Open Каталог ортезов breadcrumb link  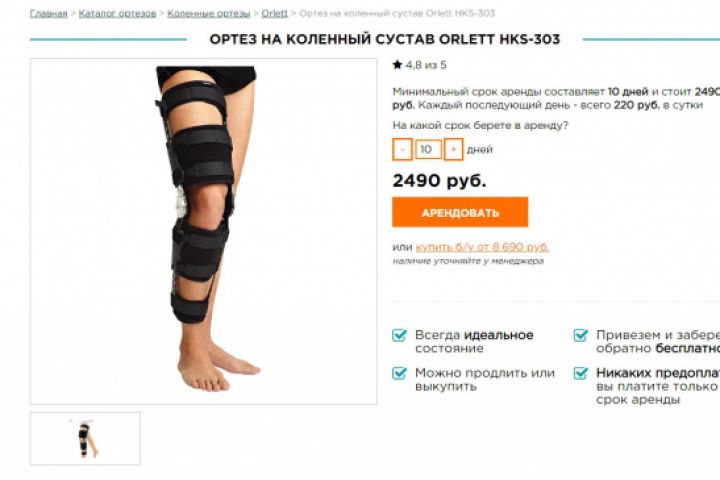(x=117, y=13)
